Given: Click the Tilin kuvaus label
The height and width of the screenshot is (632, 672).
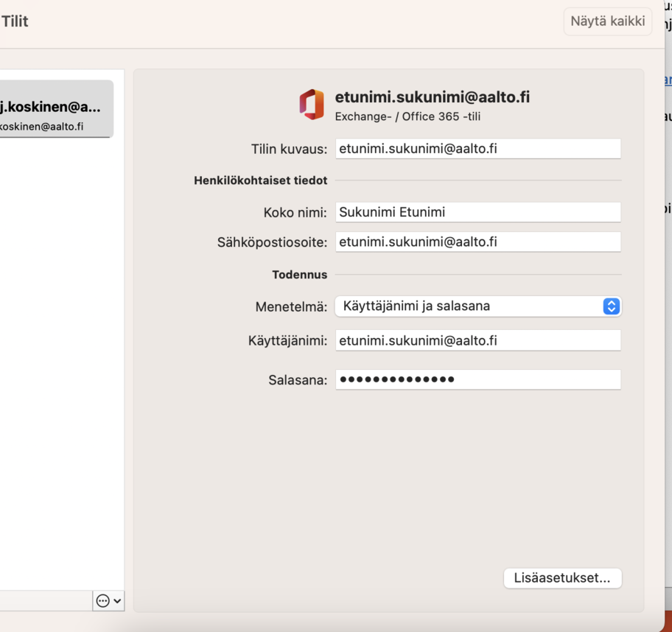Looking at the screenshot, I should 289,150.
